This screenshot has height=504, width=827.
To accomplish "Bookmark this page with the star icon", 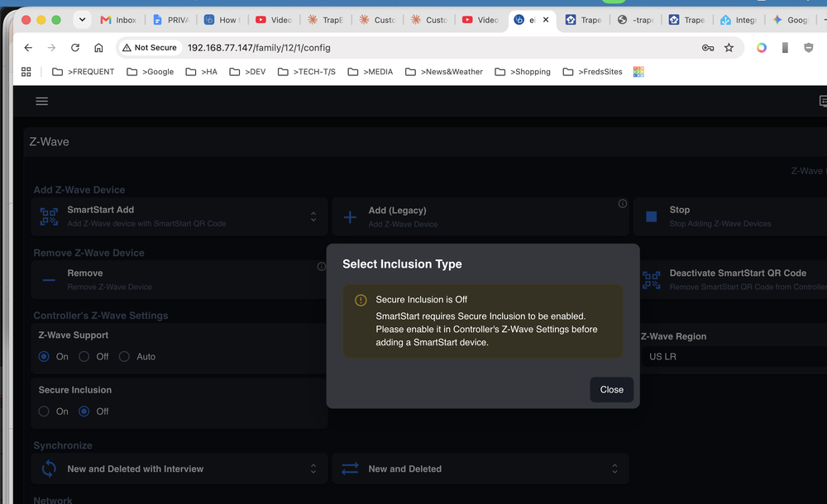I will pyautogui.click(x=729, y=48).
